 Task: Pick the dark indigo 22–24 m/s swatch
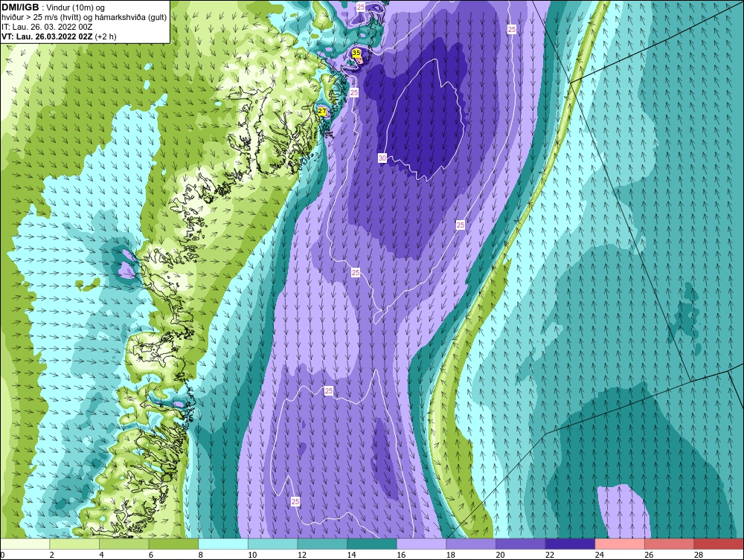(x=570, y=544)
